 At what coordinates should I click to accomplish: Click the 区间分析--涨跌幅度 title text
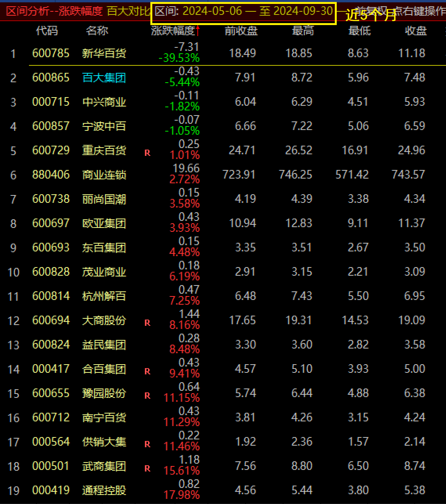coord(55,11)
